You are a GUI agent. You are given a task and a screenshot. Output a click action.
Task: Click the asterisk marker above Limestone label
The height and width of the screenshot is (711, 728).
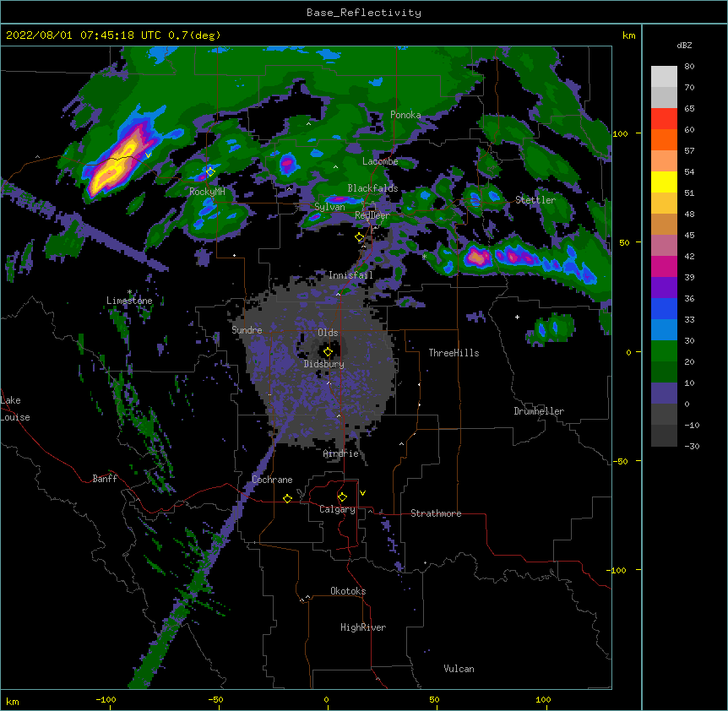click(129, 292)
